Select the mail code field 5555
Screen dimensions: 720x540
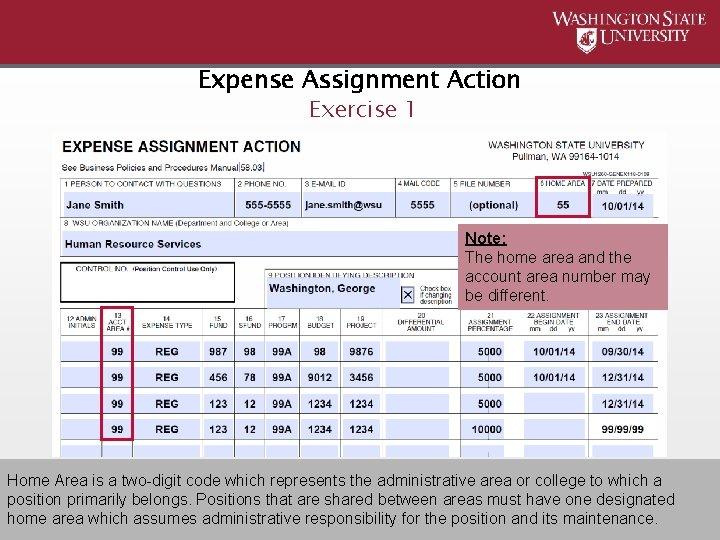(x=422, y=205)
